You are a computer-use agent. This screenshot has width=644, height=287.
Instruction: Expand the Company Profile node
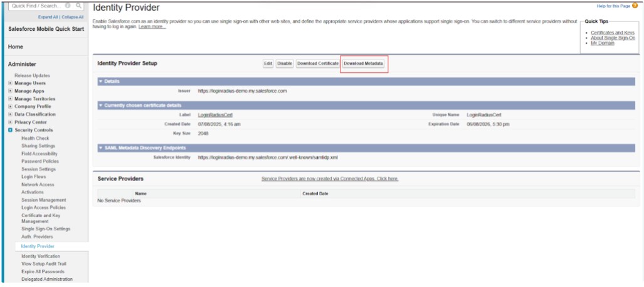pos(10,107)
